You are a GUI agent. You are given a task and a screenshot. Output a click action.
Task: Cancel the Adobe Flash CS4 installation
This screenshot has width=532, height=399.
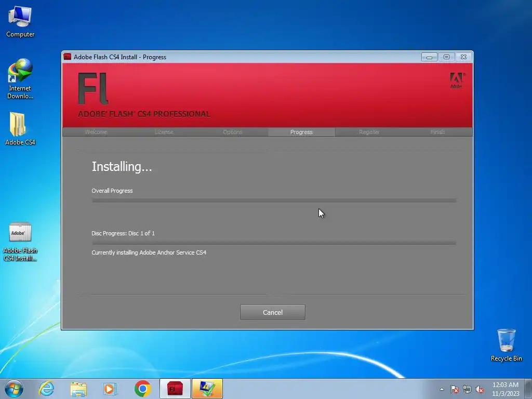pos(272,312)
